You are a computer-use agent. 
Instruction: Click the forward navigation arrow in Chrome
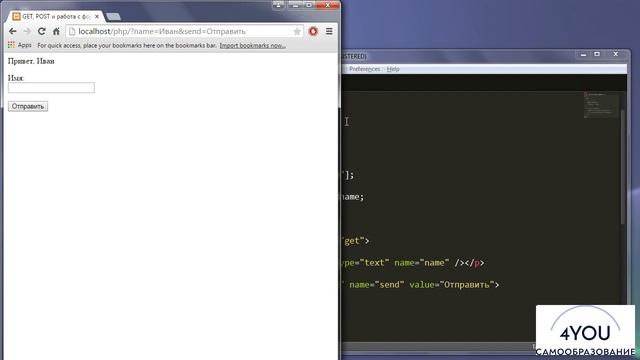pos(27,31)
